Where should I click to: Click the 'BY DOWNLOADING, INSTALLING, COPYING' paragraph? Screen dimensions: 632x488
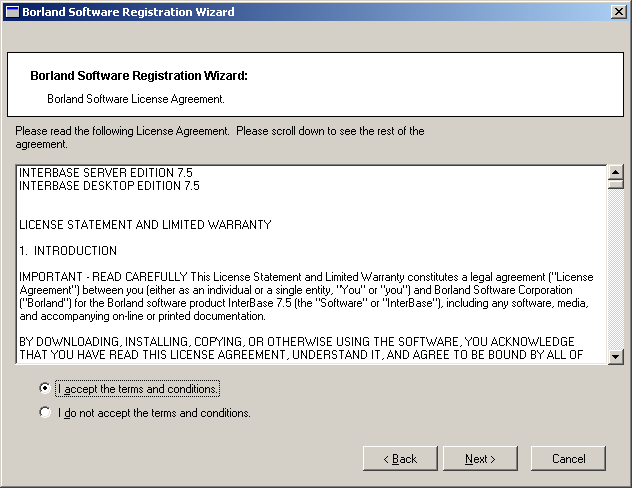pyautogui.click(x=300, y=348)
